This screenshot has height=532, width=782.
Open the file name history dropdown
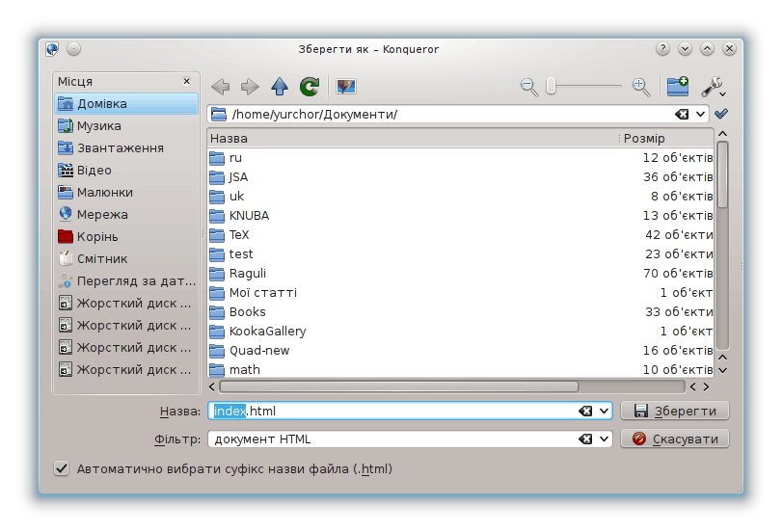pos(605,412)
